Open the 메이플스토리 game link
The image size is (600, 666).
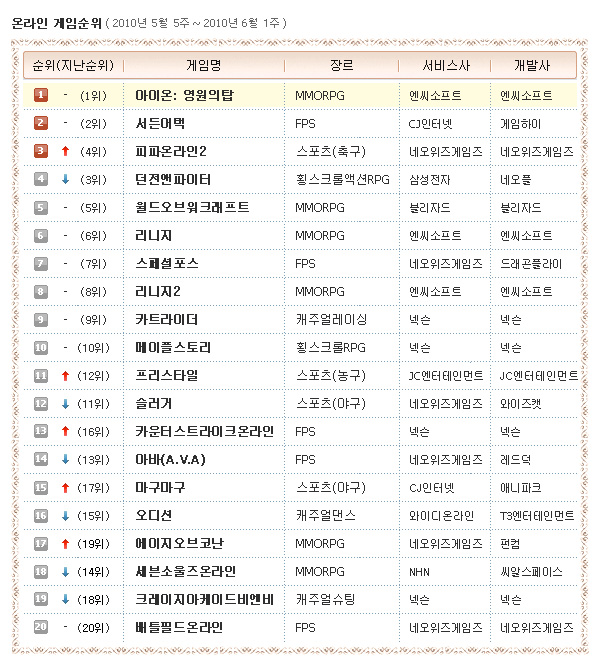pos(173,347)
